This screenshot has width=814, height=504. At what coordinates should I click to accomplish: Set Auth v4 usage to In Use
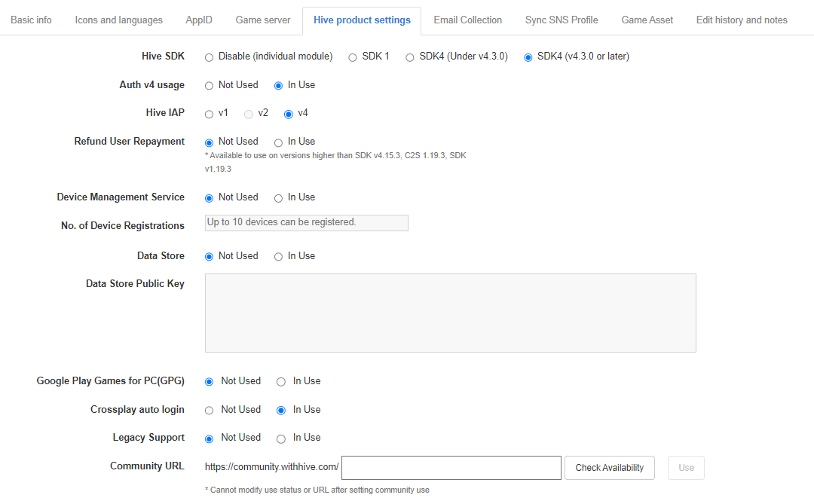click(278, 86)
